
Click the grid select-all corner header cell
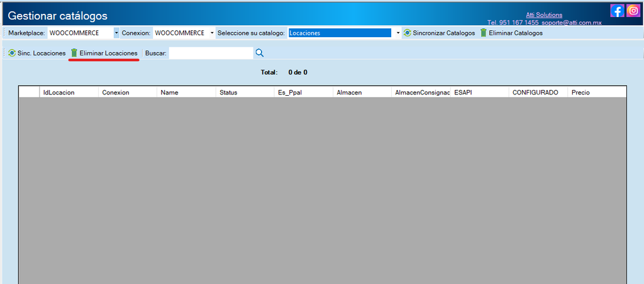(x=29, y=93)
